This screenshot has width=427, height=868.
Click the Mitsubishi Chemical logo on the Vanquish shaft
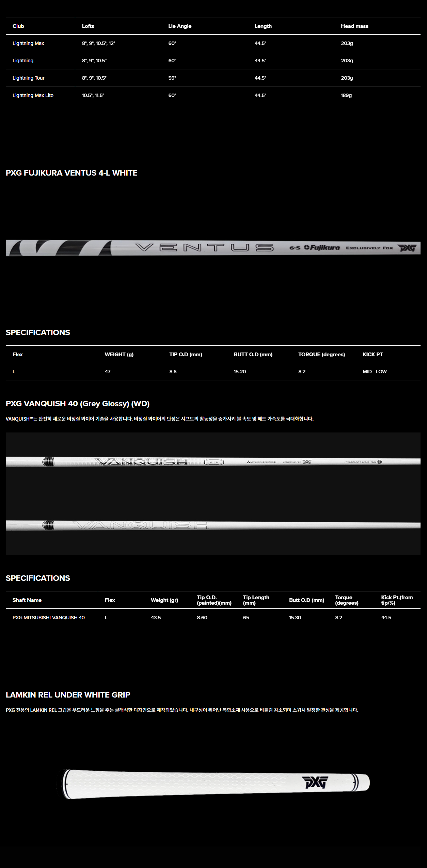pyautogui.click(x=262, y=462)
